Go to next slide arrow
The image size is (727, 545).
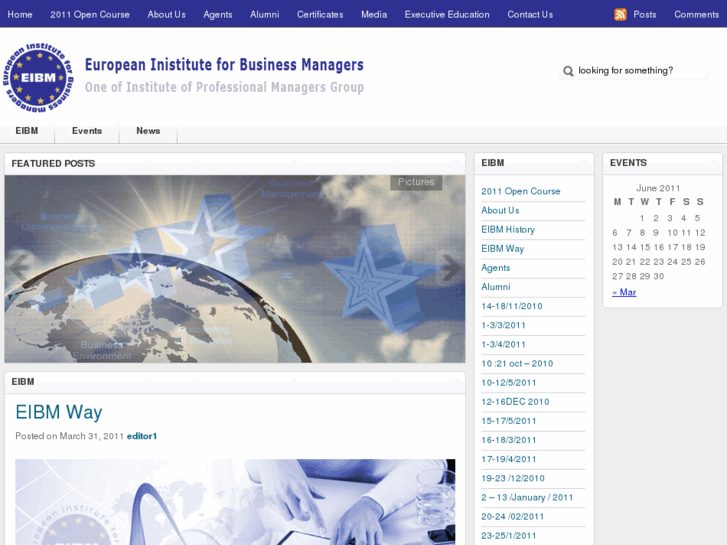449,268
